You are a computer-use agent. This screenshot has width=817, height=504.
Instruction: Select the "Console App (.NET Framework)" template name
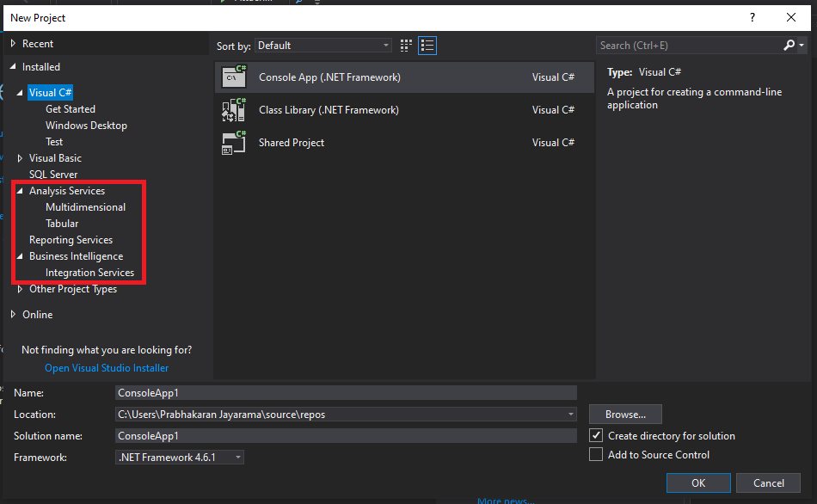330,77
